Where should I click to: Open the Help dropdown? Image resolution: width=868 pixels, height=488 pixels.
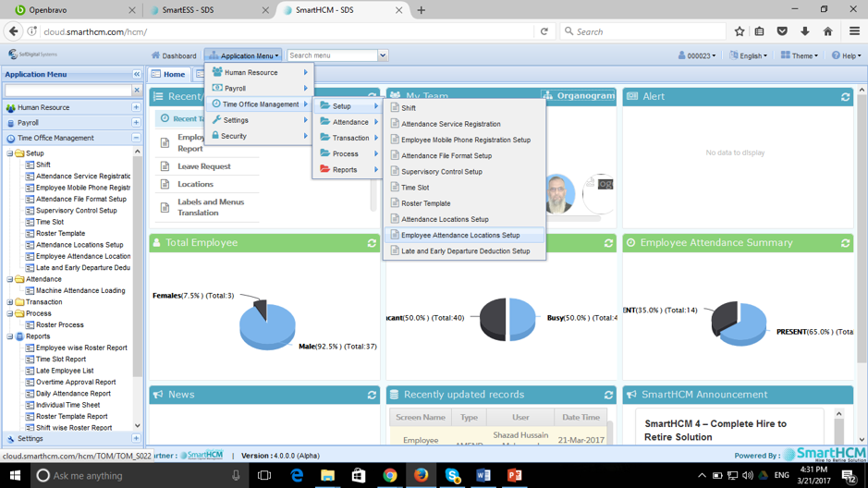click(x=847, y=55)
